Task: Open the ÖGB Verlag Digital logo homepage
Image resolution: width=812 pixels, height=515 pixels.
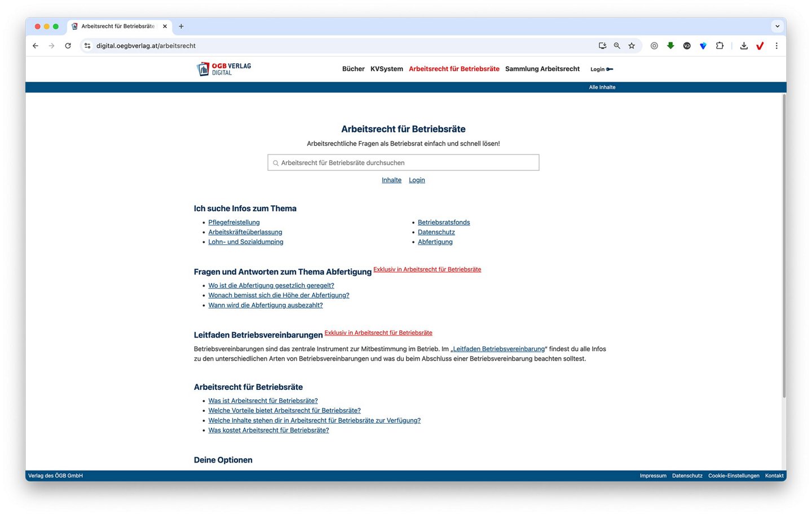Action: point(223,68)
